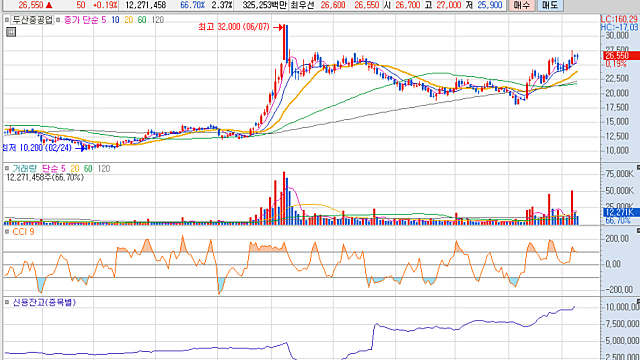Screen dimensions: 640x360
Task: Click the 12,271,458 volume in top bar
Action: click(x=145, y=5)
